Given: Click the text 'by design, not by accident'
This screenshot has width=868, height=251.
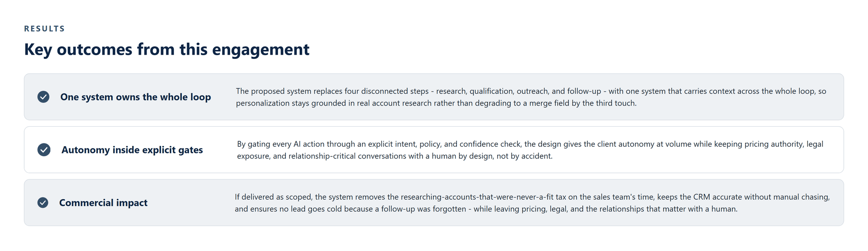Looking at the screenshot, I should [x=506, y=156].
